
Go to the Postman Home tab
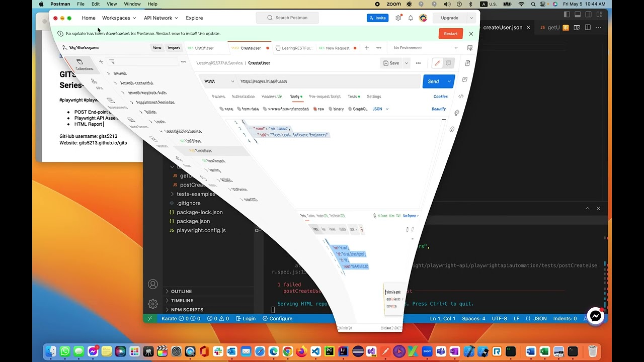(89, 18)
